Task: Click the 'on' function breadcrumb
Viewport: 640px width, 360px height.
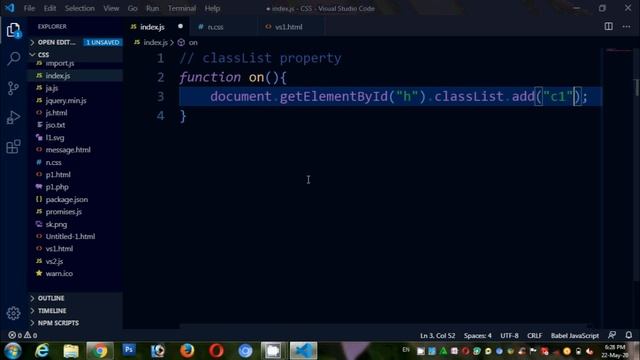Action: [188, 42]
